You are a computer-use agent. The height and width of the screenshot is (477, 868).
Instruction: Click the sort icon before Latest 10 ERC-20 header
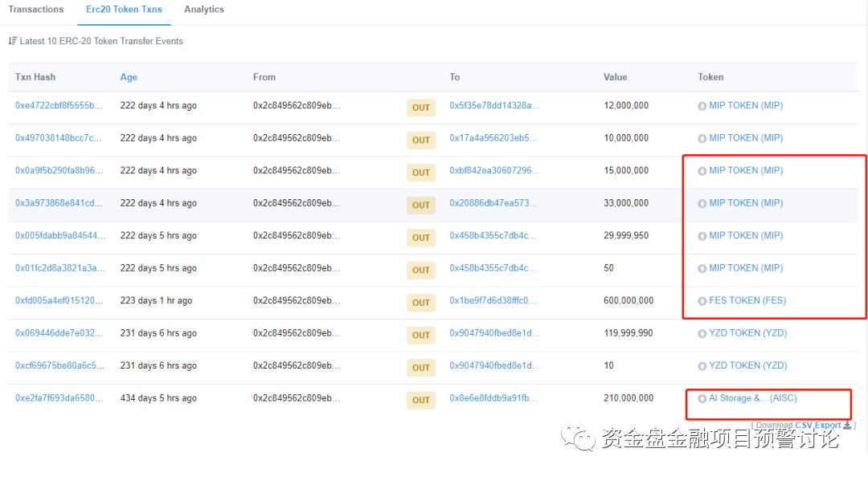click(x=12, y=41)
